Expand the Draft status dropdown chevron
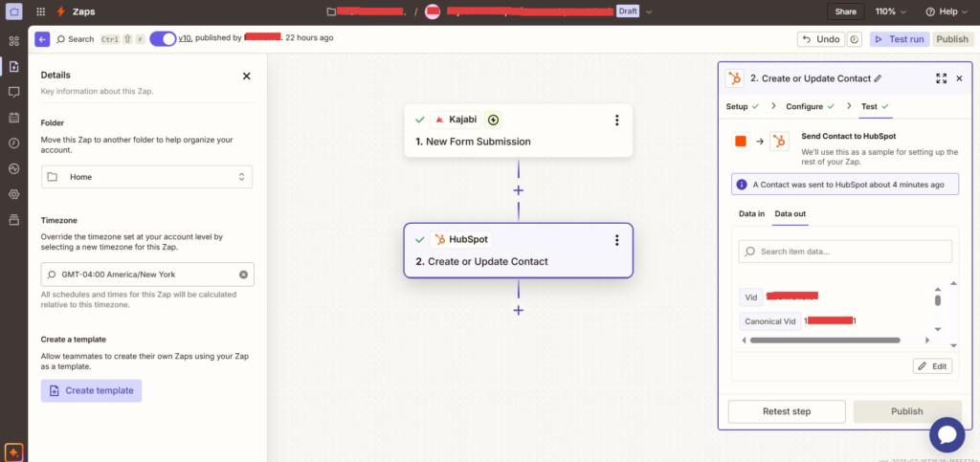 (x=649, y=11)
